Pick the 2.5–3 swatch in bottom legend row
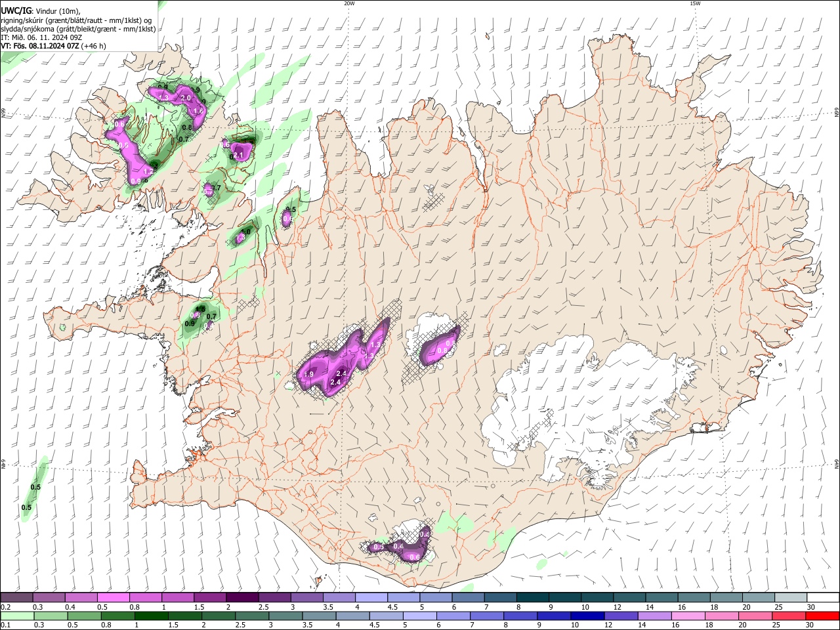Screen dimensions: 840x630 (251, 616)
